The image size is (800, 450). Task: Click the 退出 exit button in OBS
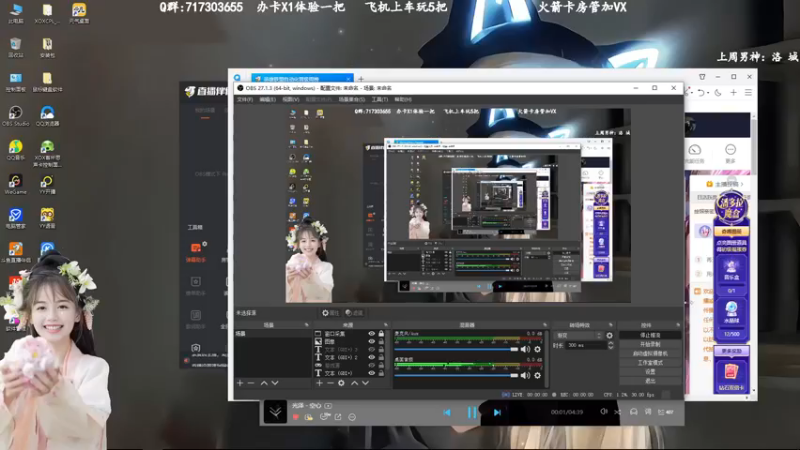[x=650, y=381]
